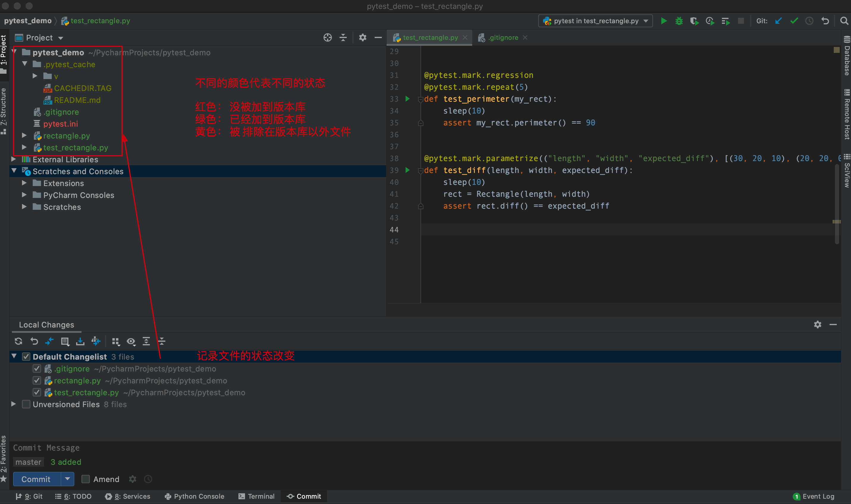851x504 pixels.
Task: Toggle the Default Changelist checkbox
Action: (x=26, y=357)
